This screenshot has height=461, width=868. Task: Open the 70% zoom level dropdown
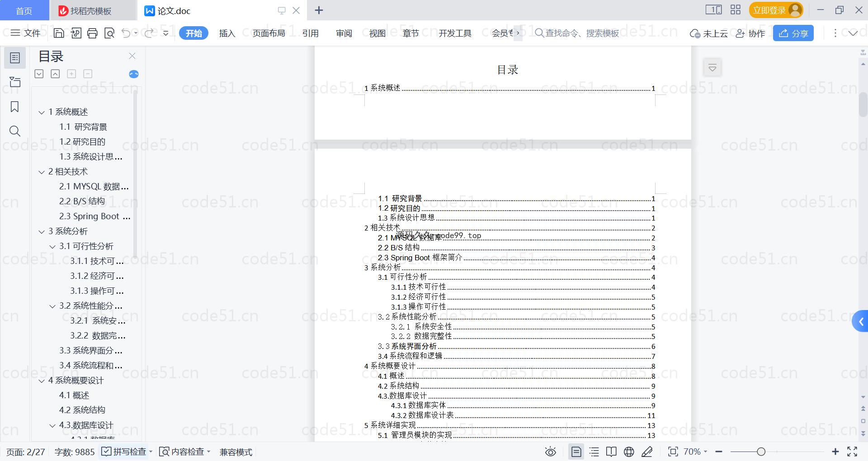tap(695, 452)
